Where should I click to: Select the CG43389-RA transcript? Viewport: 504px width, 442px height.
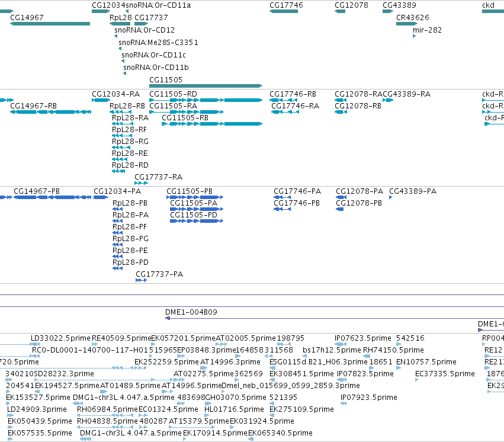tap(388, 100)
